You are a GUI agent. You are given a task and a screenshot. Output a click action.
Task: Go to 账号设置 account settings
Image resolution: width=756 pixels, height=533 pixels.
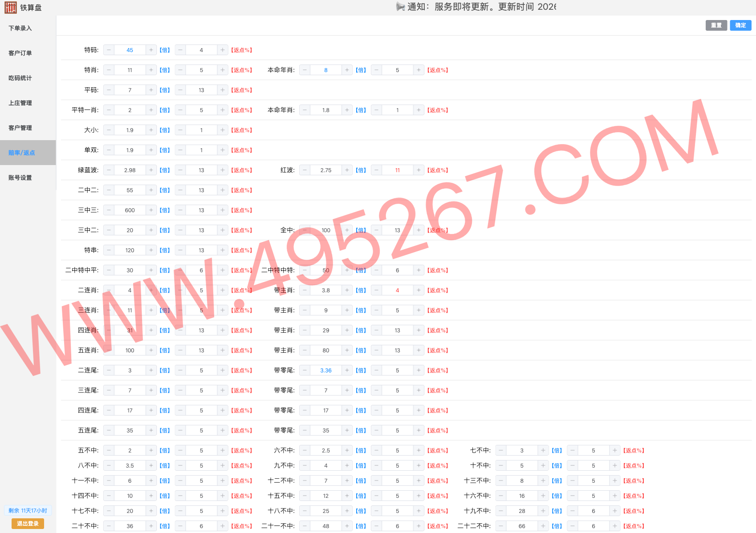pyautogui.click(x=20, y=178)
